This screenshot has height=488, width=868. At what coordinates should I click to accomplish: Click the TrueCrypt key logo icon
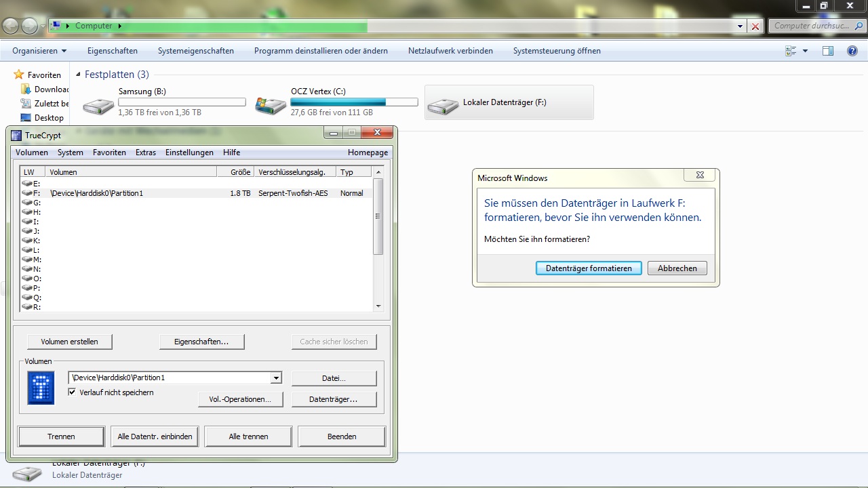(x=40, y=388)
